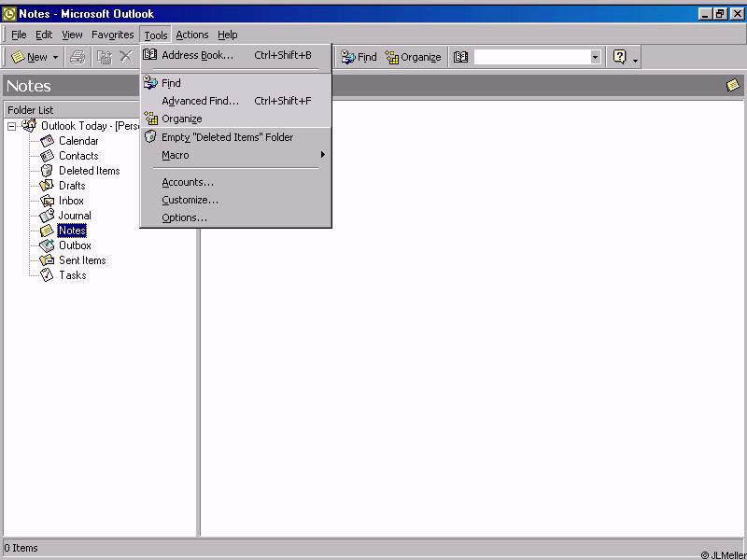Click Address Book icon in Tools menu

point(150,55)
